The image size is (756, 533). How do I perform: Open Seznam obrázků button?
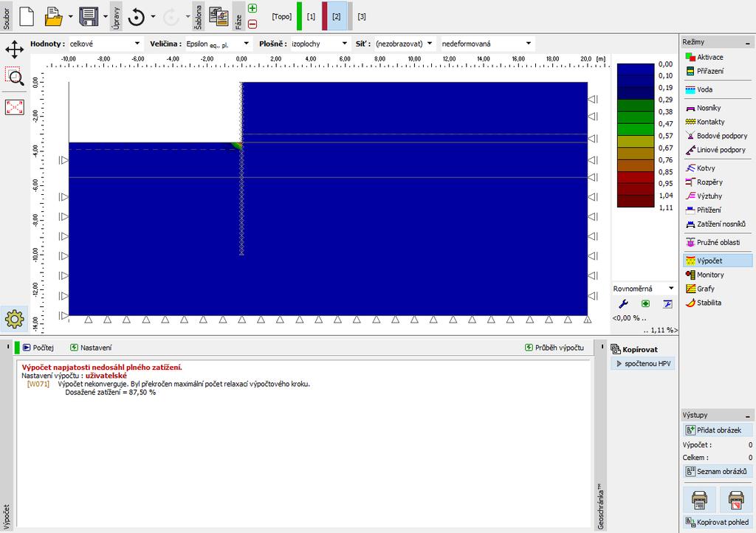point(718,471)
